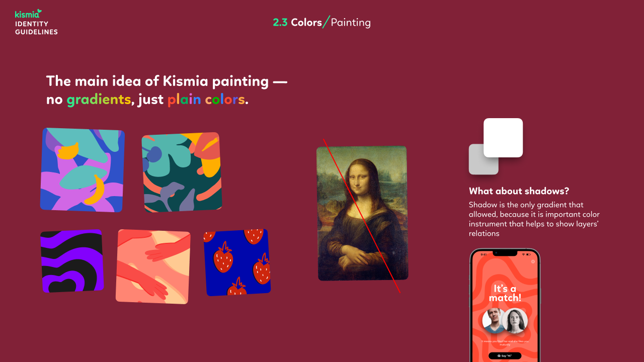Viewport: 644px width, 362px height.
Task: Click the rainbow-colored "plain colors" text
Action: tap(206, 100)
